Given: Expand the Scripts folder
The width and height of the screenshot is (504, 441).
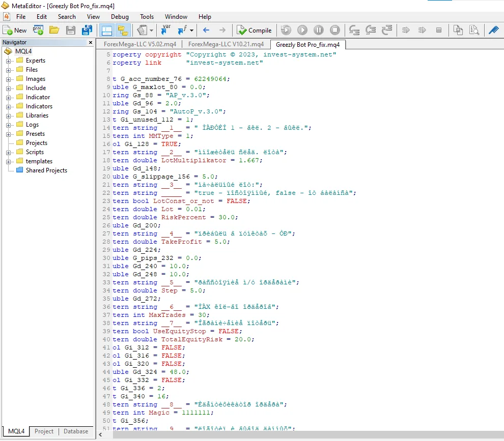Looking at the screenshot, I should [x=8, y=153].
